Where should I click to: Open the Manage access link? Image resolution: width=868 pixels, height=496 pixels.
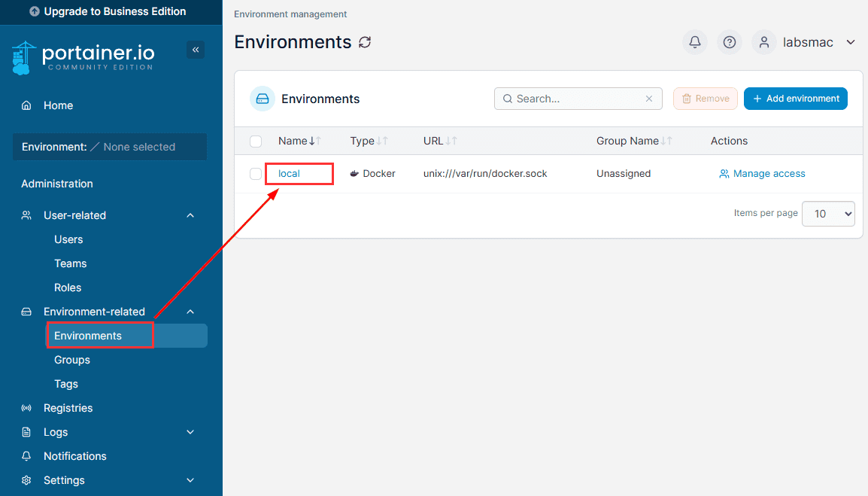tap(762, 174)
